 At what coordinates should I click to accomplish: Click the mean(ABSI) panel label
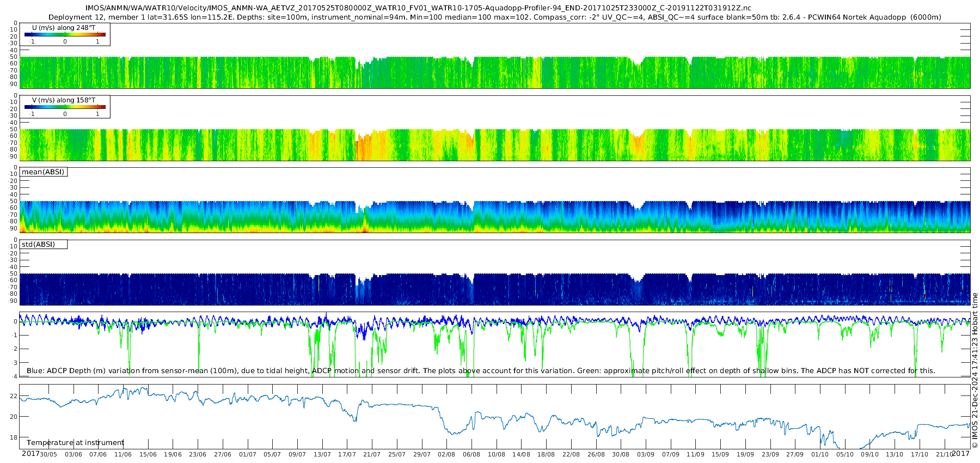click(x=43, y=172)
